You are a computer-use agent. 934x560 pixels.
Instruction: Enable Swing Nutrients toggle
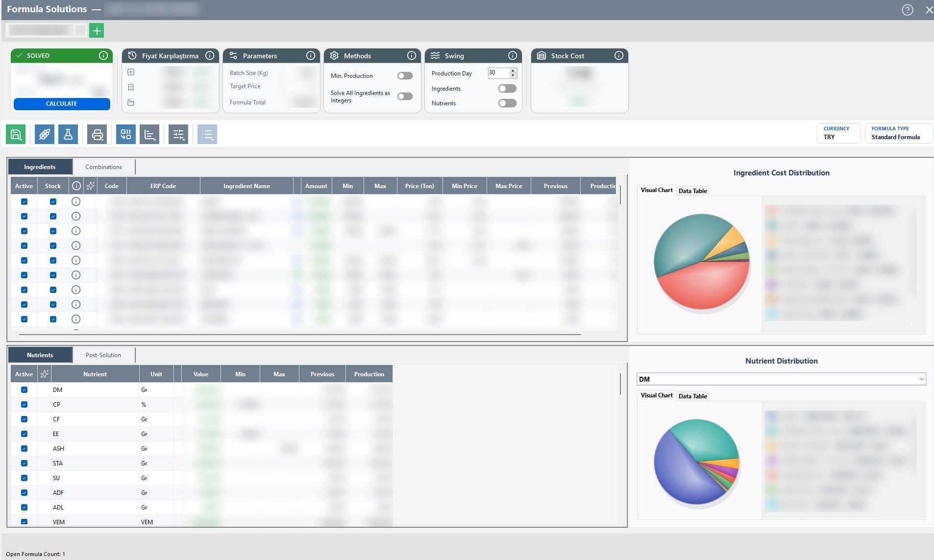click(x=507, y=103)
